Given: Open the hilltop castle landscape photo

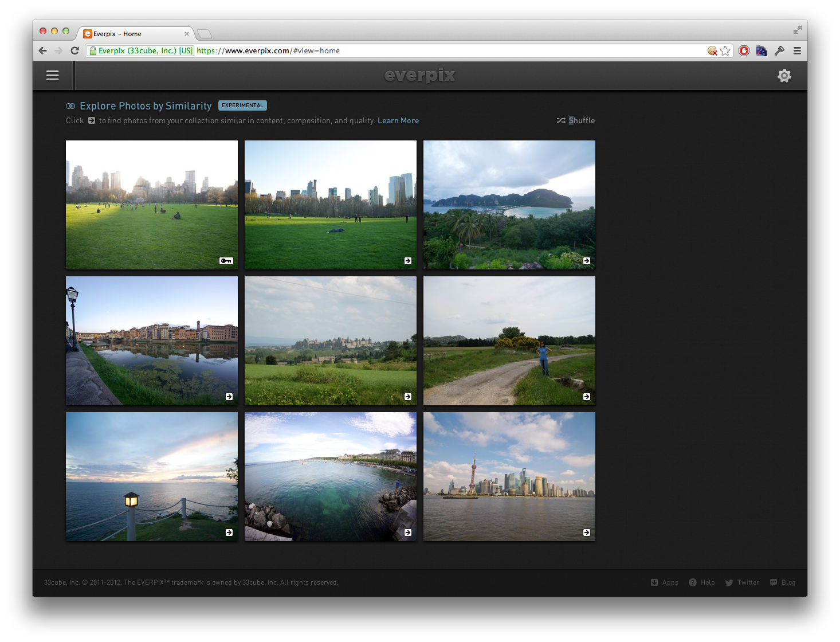Looking at the screenshot, I should (330, 340).
